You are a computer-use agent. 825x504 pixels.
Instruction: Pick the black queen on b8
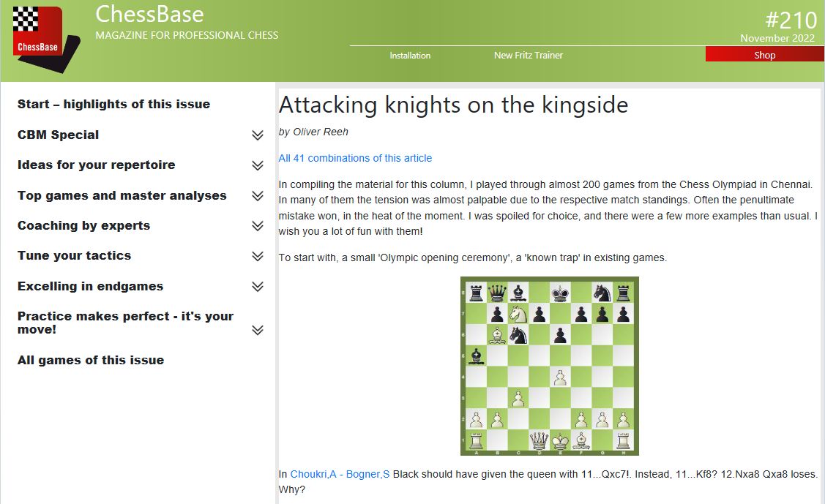click(x=497, y=293)
